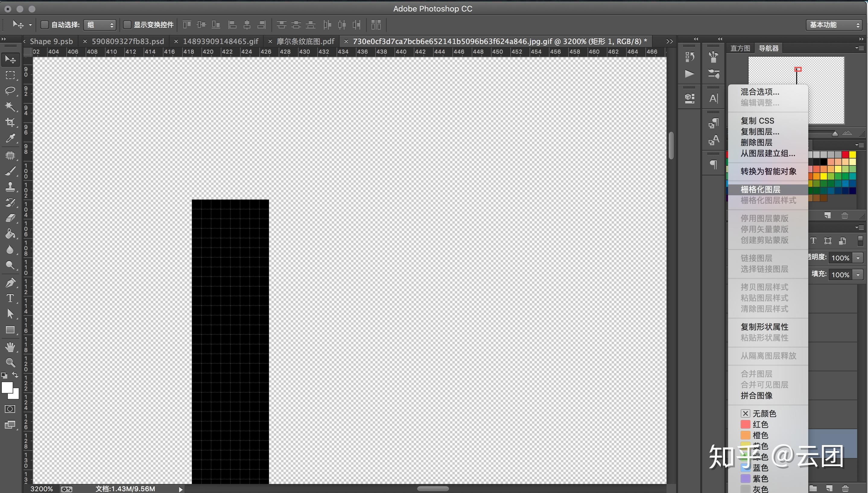Select the Rectangle shape tool
868x493 pixels.
(10, 330)
